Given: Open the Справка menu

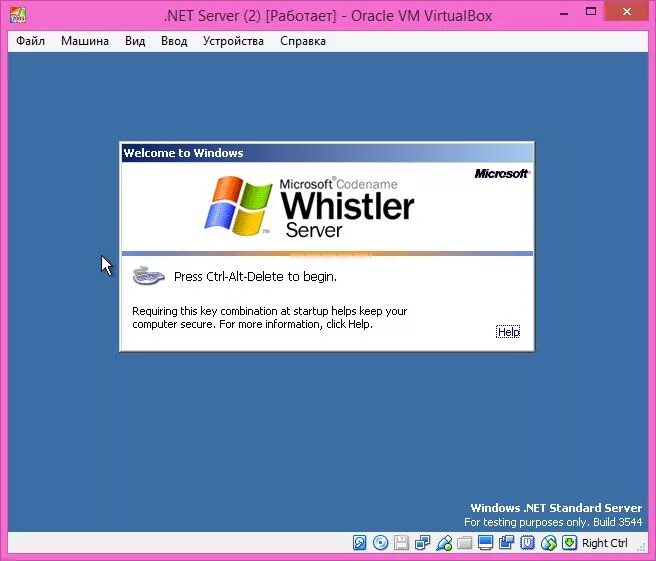Looking at the screenshot, I should pyautogui.click(x=303, y=41).
